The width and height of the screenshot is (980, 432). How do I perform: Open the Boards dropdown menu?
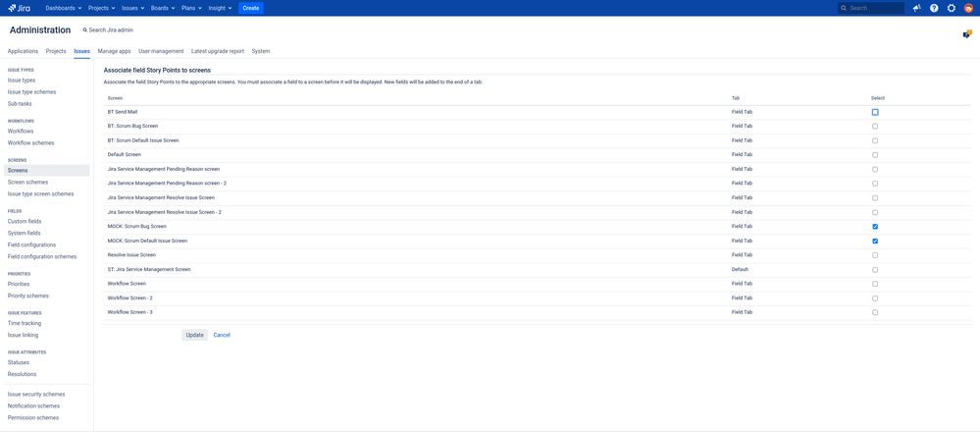(x=164, y=8)
